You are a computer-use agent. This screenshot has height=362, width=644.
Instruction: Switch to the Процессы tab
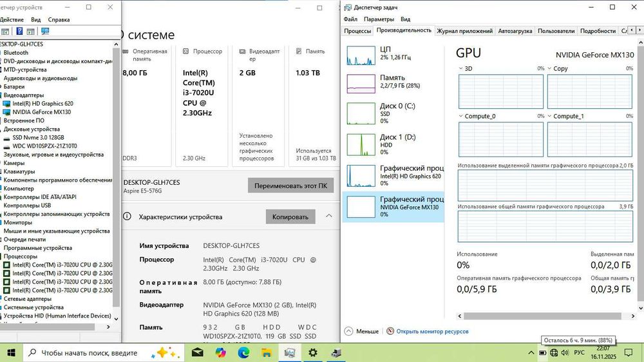click(357, 31)
